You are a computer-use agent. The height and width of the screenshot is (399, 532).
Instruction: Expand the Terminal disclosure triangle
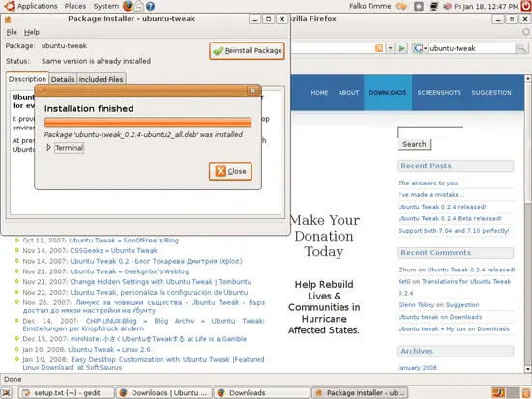tap(49, 148)
